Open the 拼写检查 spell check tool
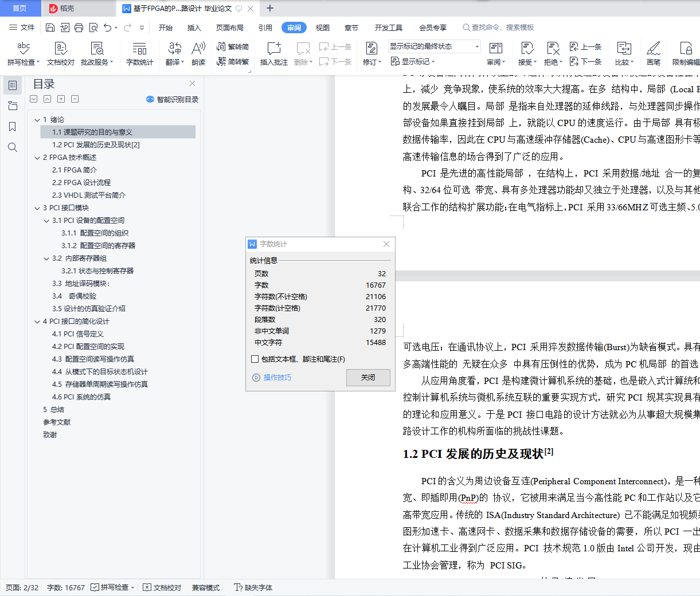Image resolution: width=700 pixels, height=596 pixels. coord(23,54)
